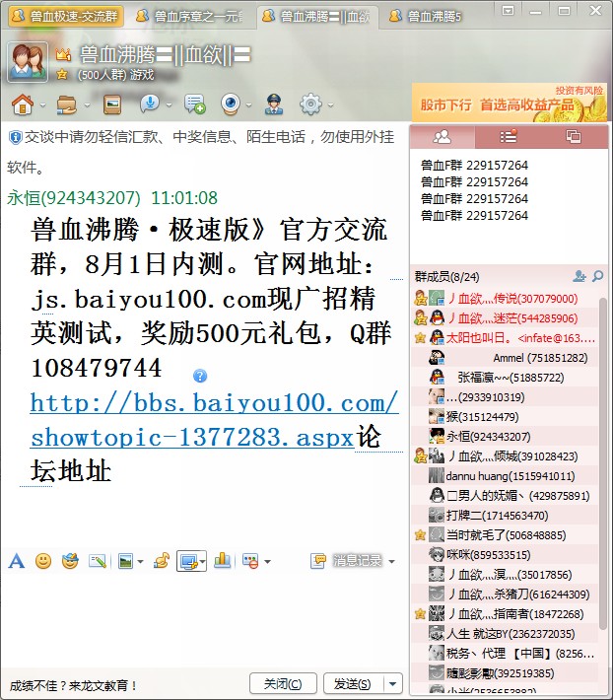The image size is (613, 700).
Task: Click the police officer report icon
Action: [274, 104]
